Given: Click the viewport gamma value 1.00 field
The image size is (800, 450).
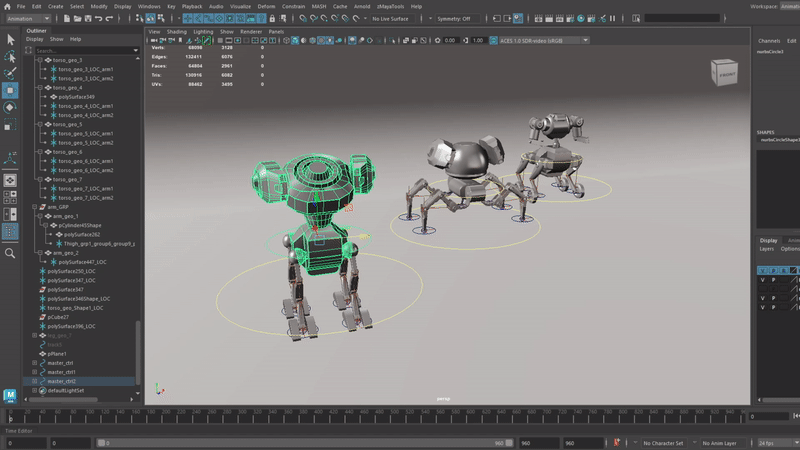Looking at the screenshot, I should click(478, 40).
